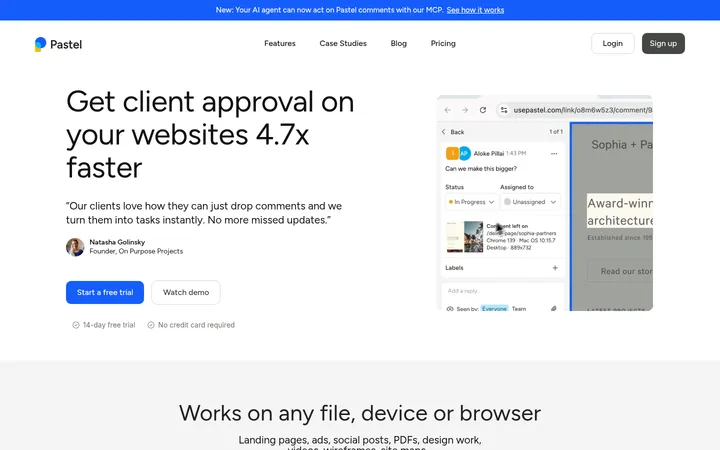Click the highlighted Award-winning architecture text
Image resolution: width=720 pixels, height=450 pixels.
[620, 212]
